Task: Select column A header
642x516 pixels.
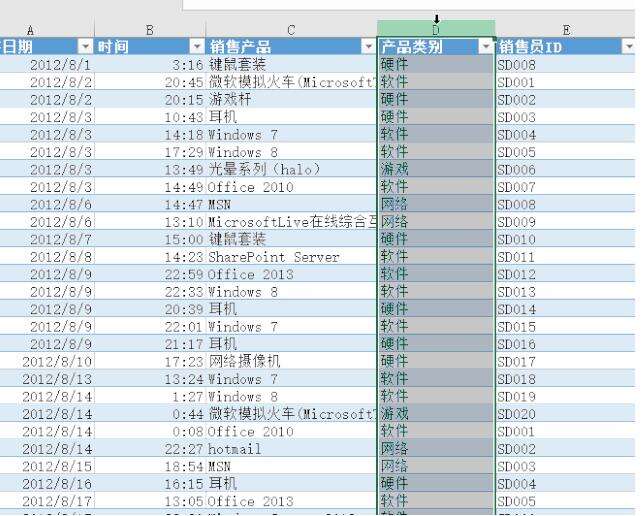Action: click(47, 29)
